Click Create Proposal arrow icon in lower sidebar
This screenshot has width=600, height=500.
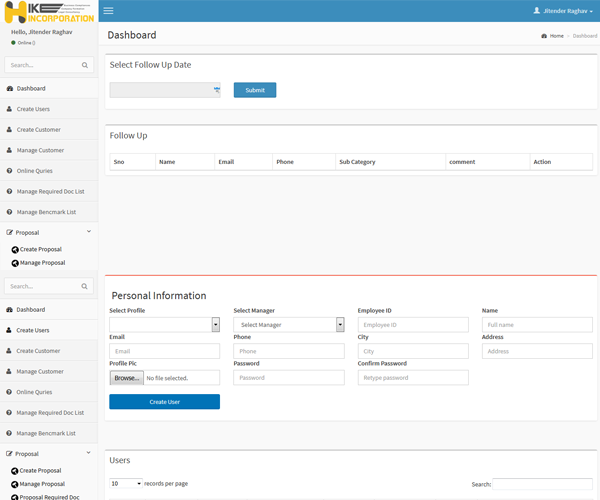pyautogui.click(x=15, y=471)
